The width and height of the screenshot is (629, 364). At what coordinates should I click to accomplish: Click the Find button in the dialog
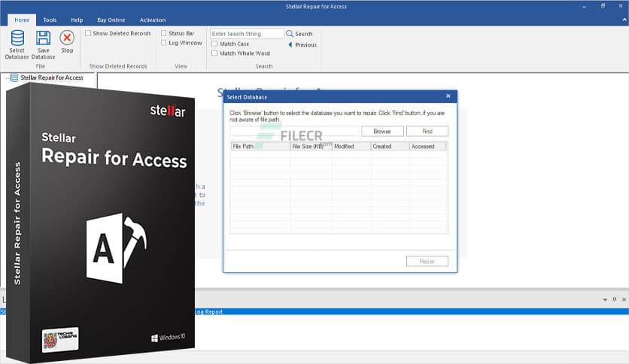click(427, 131)
